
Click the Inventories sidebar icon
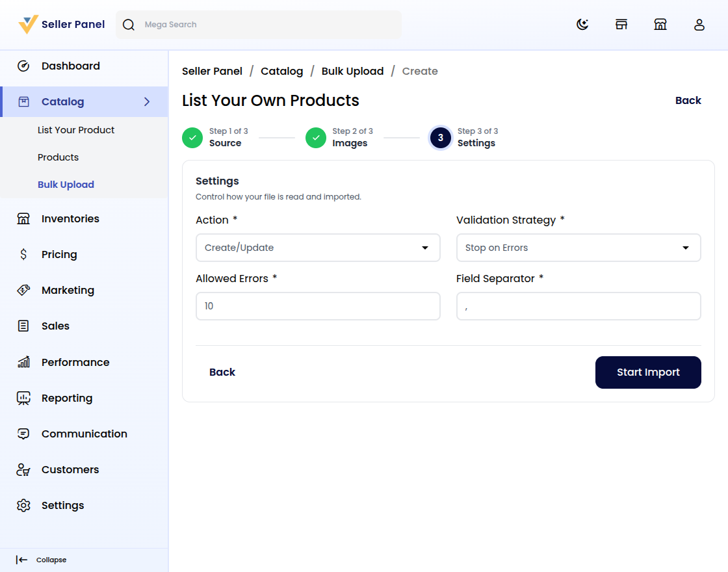23,218
